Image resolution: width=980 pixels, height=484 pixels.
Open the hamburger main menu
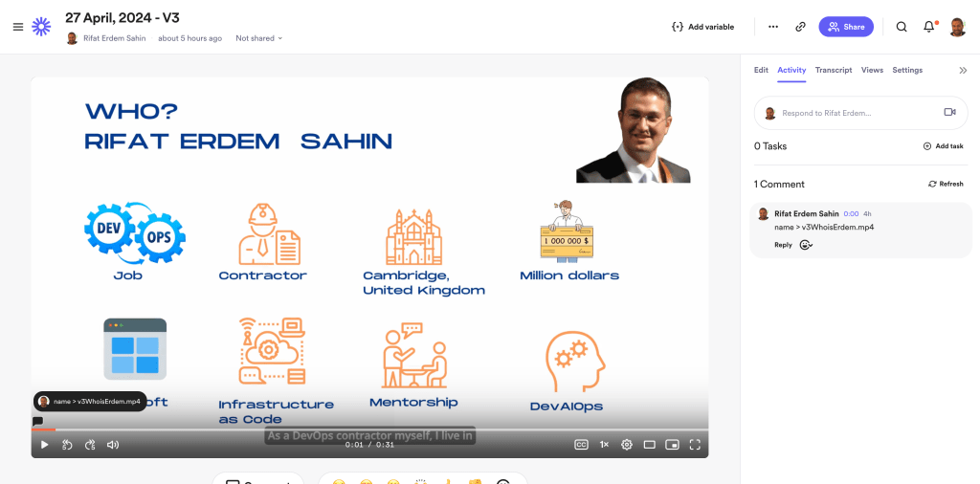click(18, 27)
